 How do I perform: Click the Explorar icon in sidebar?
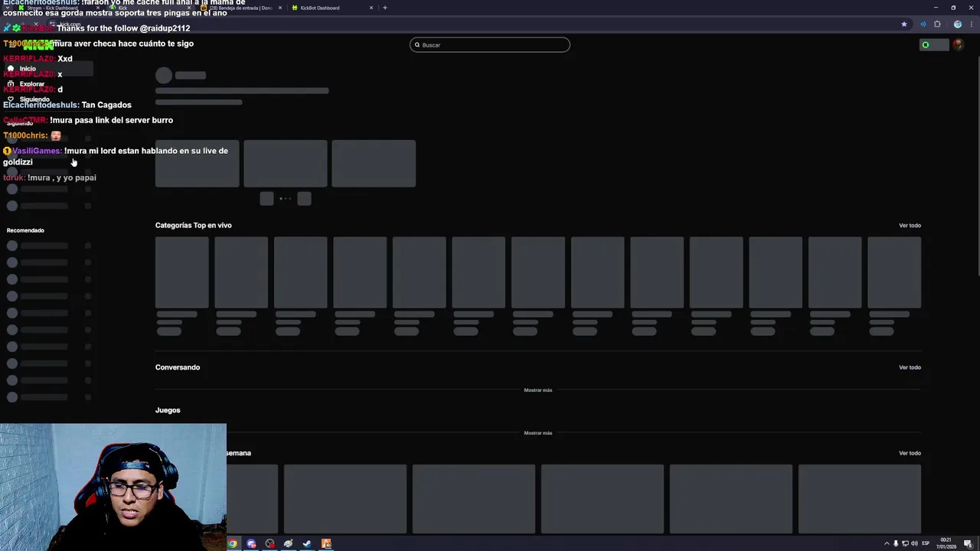pyautogui.click(x=10, y=84)
